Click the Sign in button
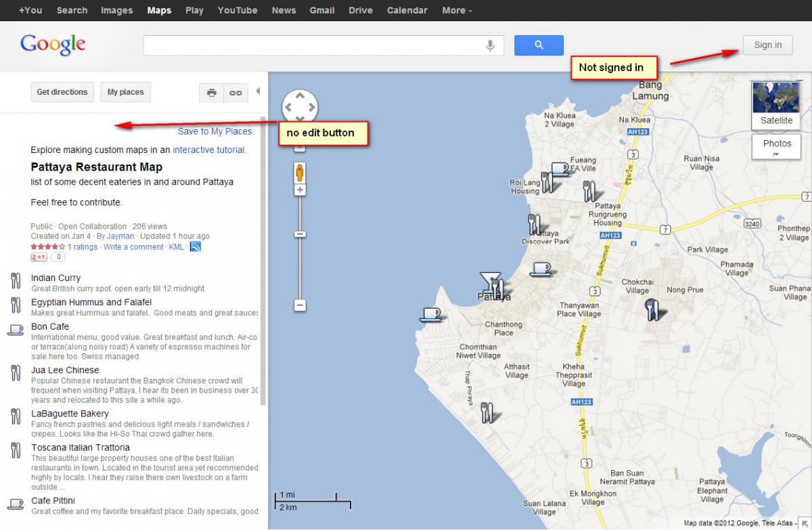812x530 pixels. pos(767,45)
